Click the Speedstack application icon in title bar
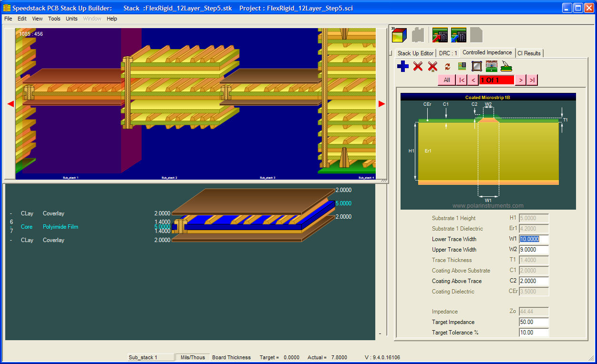The height and width of the screenshot is (364, 597). click(x=7, y=8)
